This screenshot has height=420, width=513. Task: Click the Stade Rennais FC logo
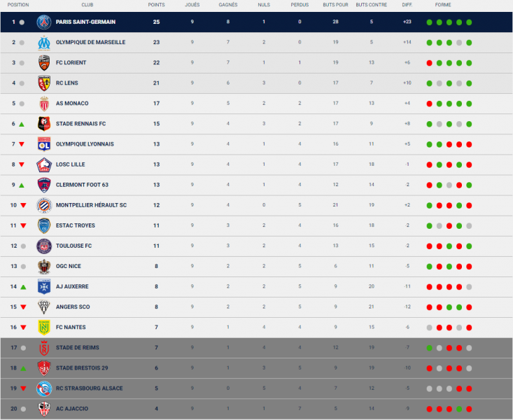[45, 124]
